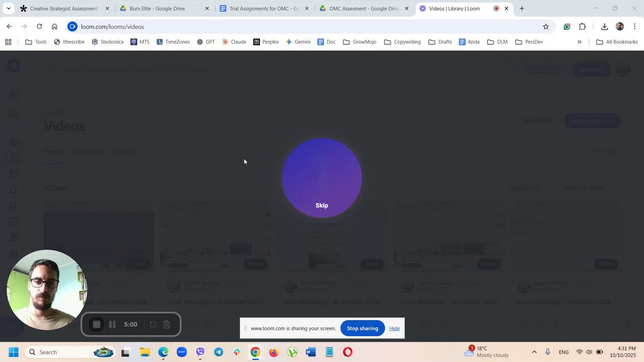This screenshot has width=644, height=362.
Task: Click the loom.com address bar
Action: click(x=302, y=27)
